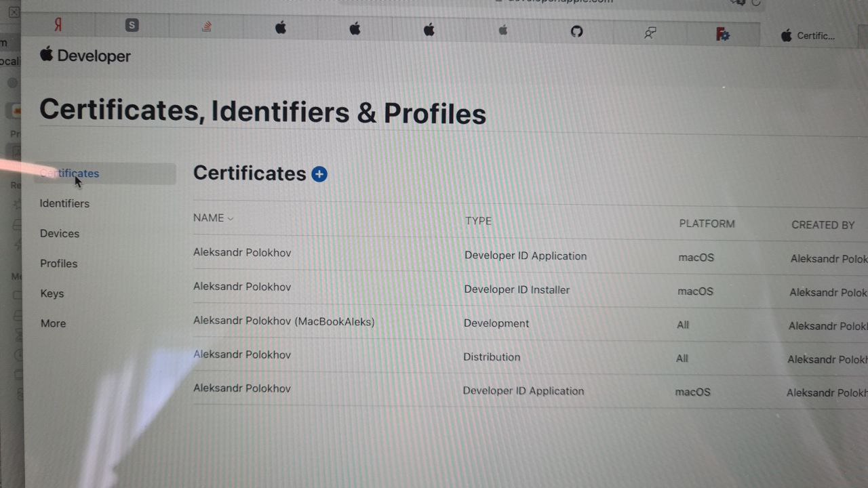The width and height of the screenshot is (868, 488).
Task: Click the PLATFORM column header
Action: click(x=707, y=224)
